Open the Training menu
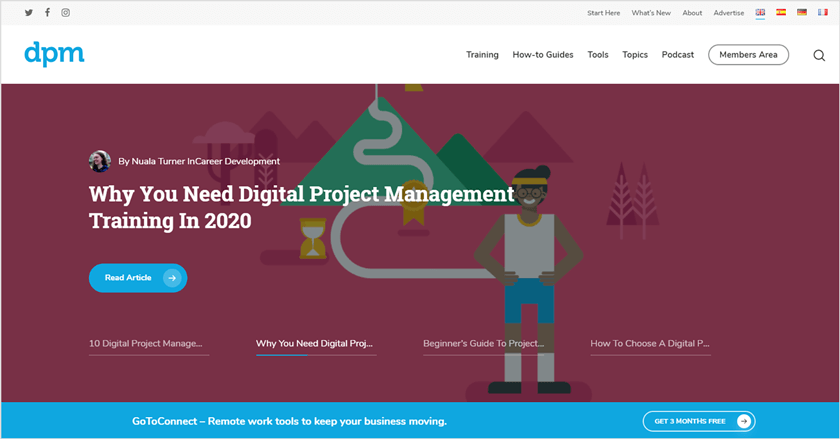Viewport: 840px width, 439px height. point(482,55)
